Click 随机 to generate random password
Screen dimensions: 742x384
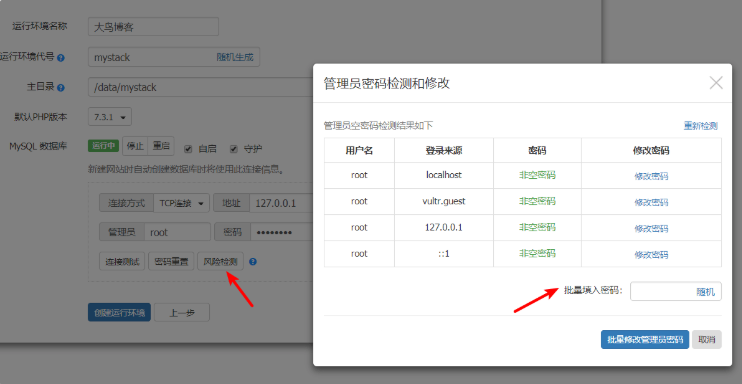[x=706, y=292]
